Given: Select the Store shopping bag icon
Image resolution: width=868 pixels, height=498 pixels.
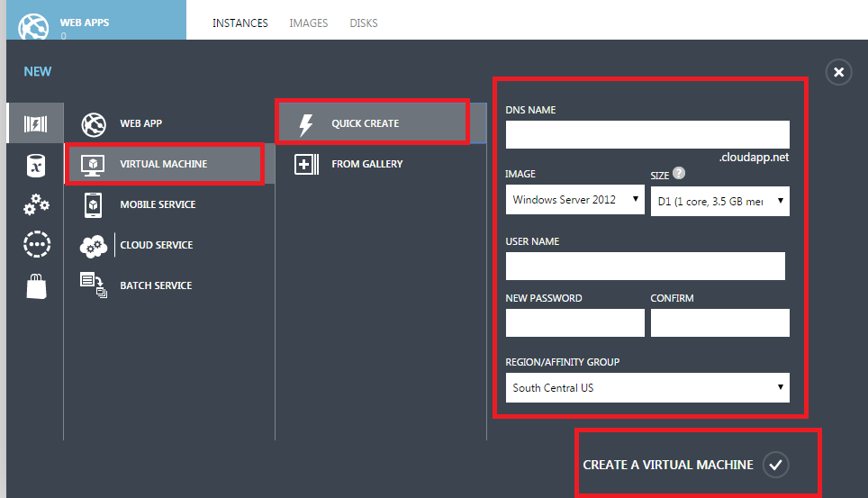Looking at the screenshot, I should pos(37,285).
